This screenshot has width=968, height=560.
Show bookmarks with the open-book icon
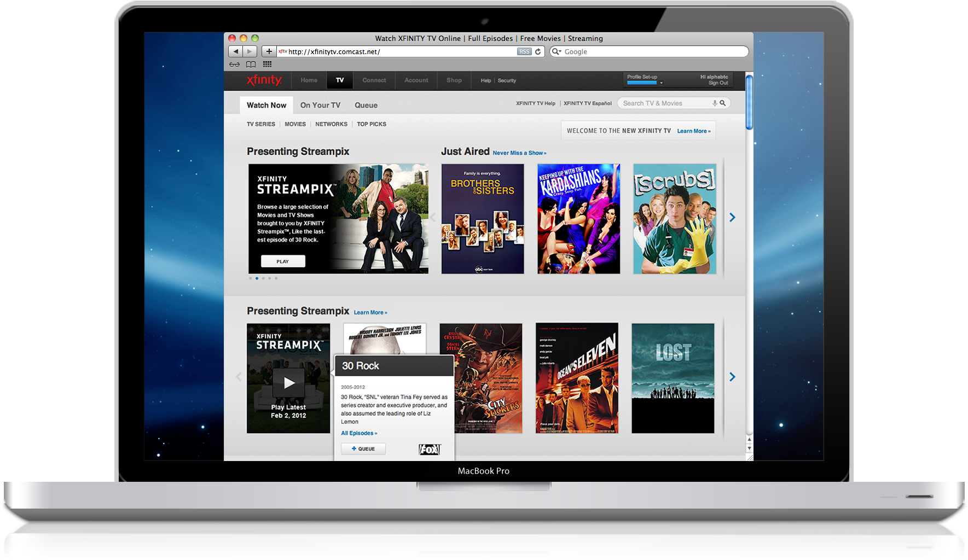(251, 64)
